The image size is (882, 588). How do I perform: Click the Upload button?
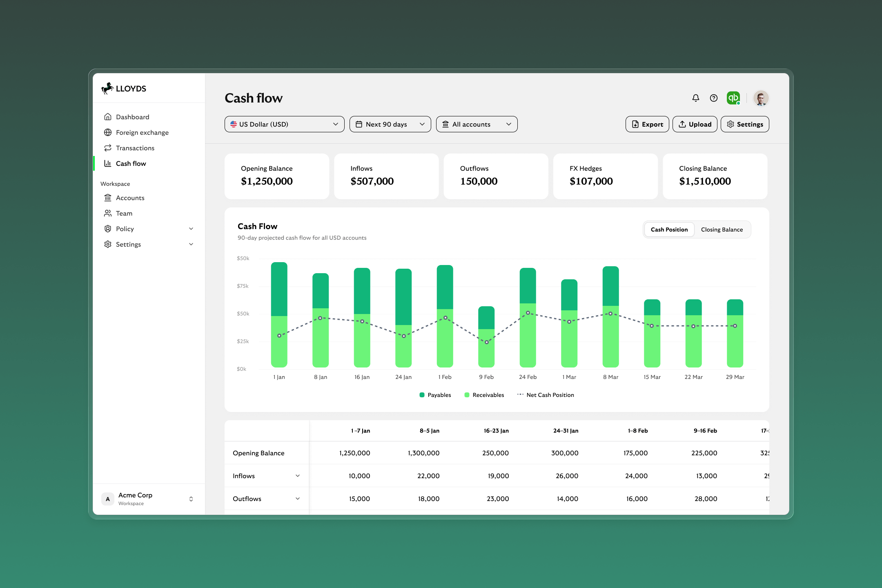tap(695, 124)
